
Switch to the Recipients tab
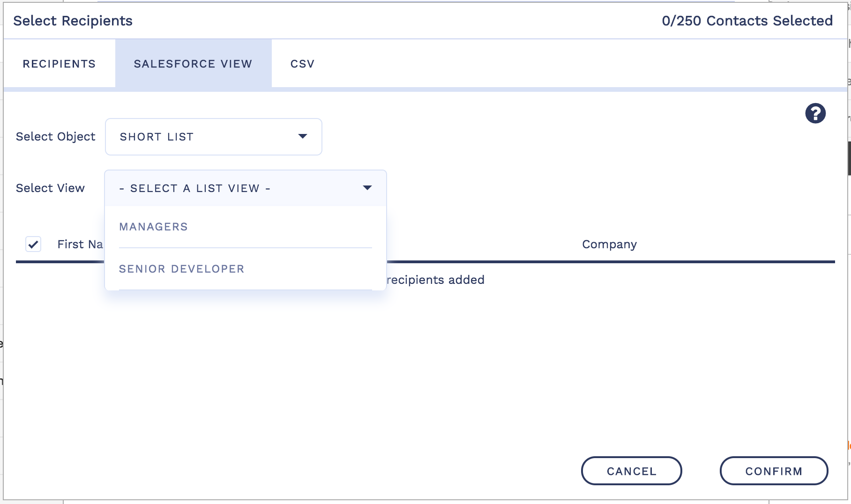59,64
